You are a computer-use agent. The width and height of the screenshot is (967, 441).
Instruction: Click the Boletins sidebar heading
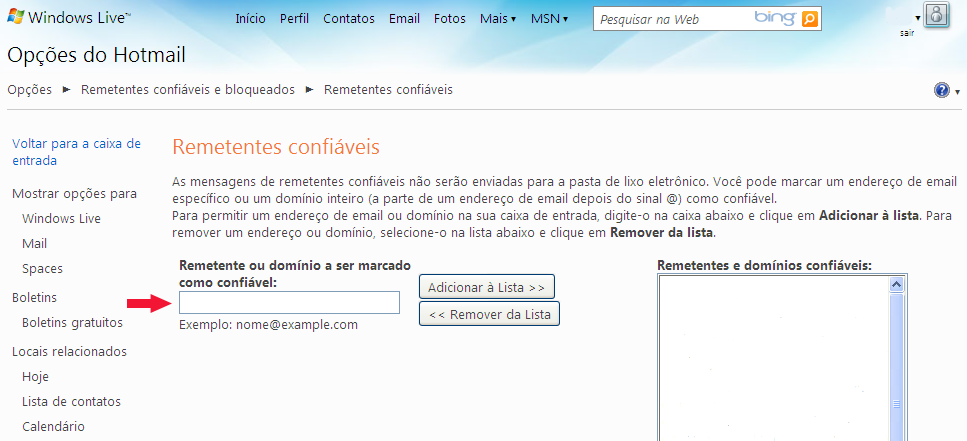(35, 297)
